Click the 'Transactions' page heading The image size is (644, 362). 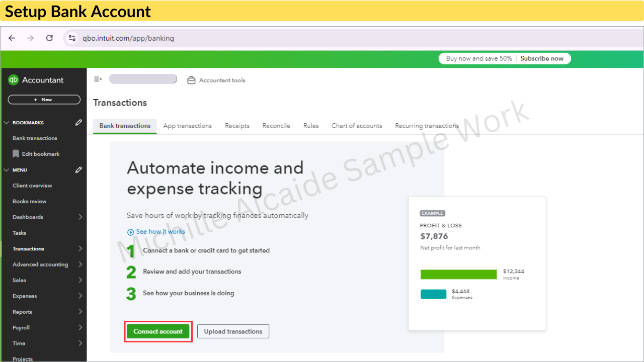click(120, 103)
